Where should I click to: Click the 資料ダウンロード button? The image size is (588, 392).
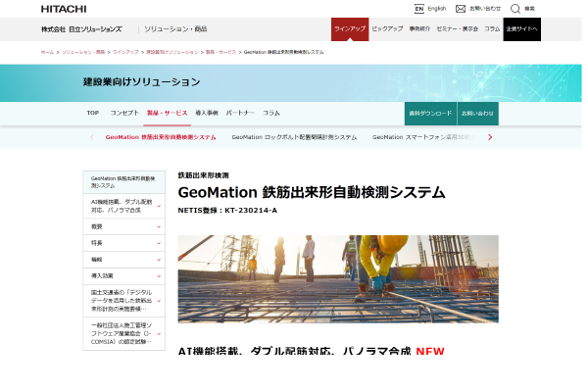[429, 113]
